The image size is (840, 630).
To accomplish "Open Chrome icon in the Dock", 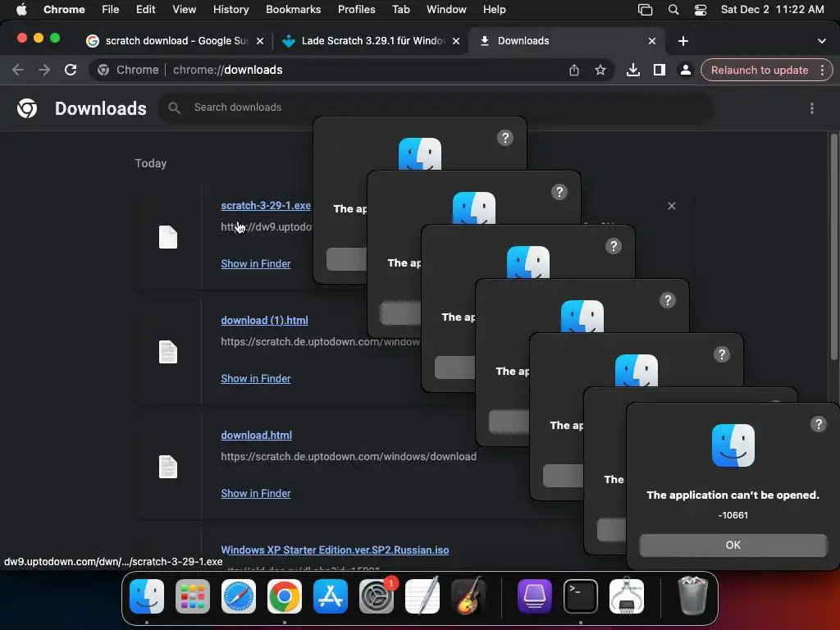I will (285, 596).
